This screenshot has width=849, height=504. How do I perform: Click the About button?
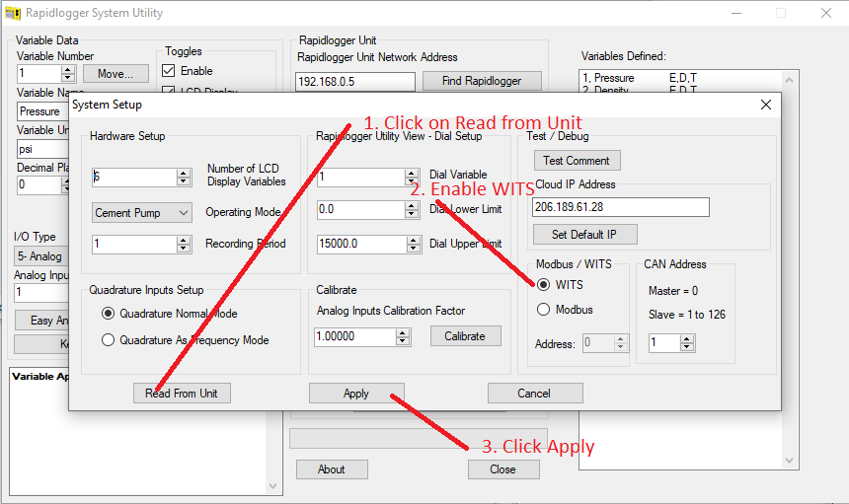(x=332, y=469)
